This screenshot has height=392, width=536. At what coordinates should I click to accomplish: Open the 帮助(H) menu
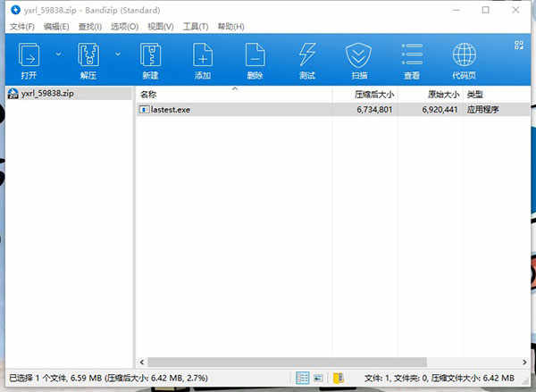click(x=231, y=26)
